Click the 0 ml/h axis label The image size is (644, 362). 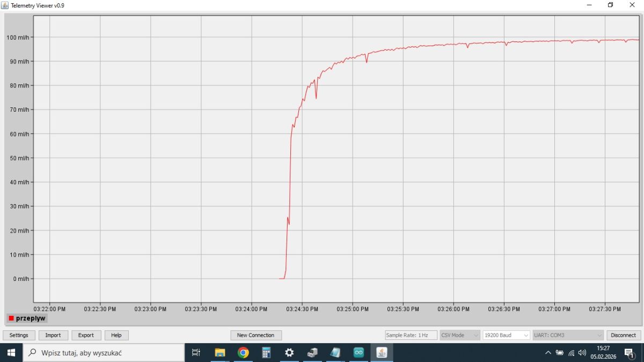(x=20, y=279)
